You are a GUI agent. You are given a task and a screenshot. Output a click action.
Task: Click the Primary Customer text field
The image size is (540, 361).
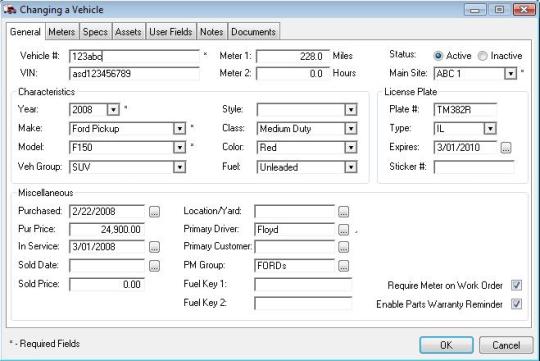click(x=294, y=247)
